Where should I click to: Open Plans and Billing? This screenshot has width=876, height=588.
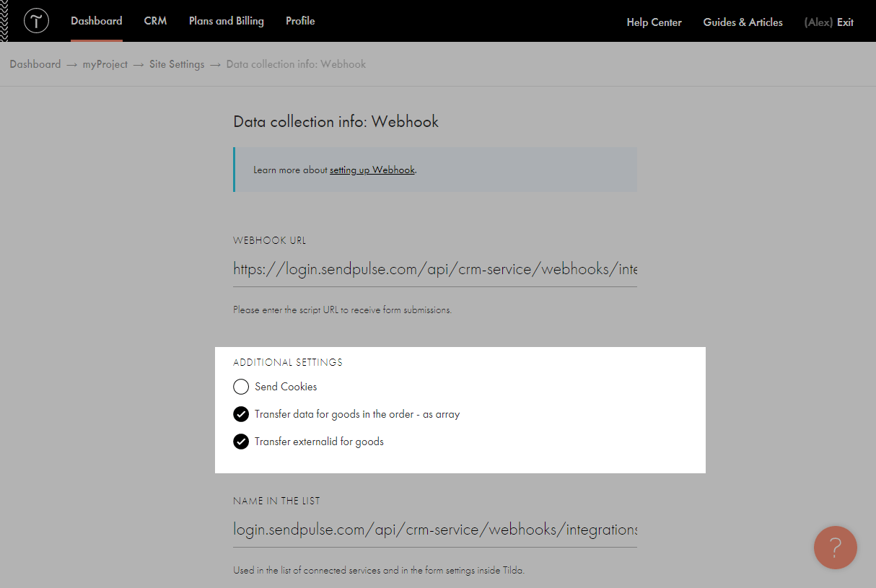tap(226, 21)
